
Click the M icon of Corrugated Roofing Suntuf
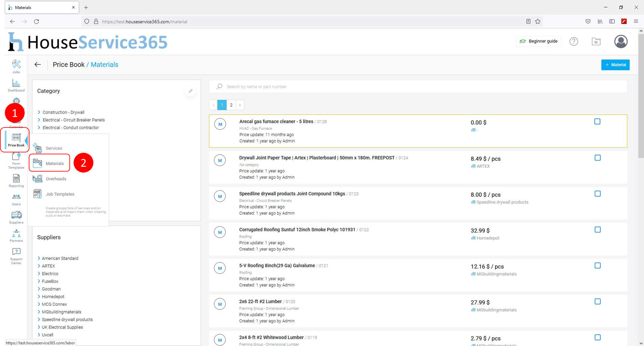[220, 232]
